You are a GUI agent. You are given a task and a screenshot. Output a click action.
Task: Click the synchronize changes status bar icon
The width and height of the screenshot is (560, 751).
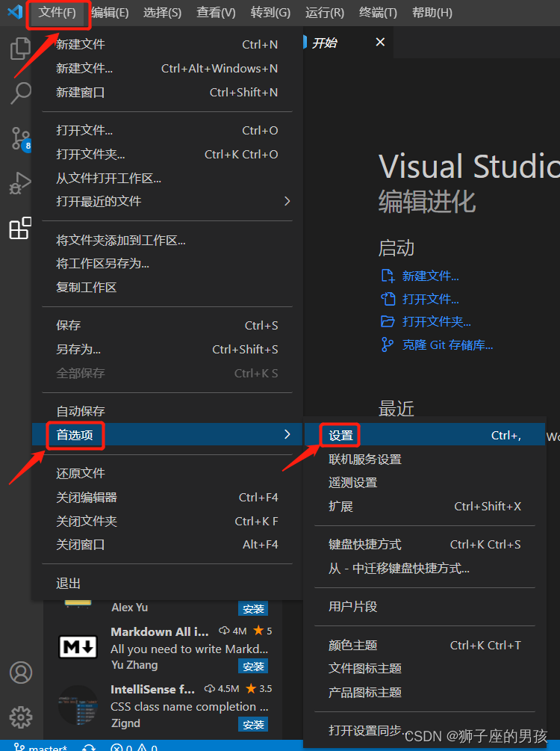89,747
